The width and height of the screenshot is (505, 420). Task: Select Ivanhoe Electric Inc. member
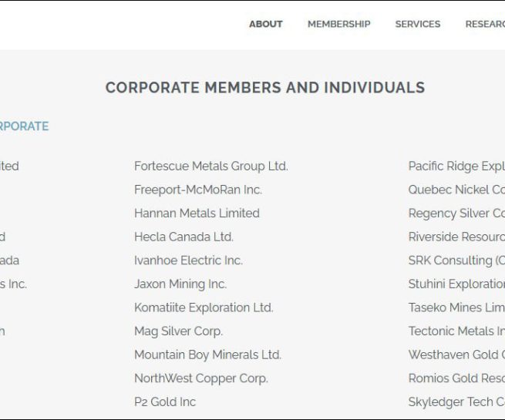coord(188,260)
